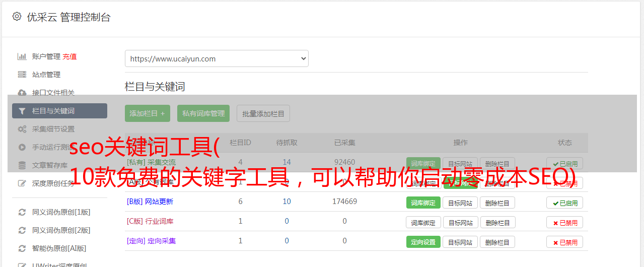This screenshot has height=267, width=644.
Task: Open the [私有] 采集交流 column link
Action: pos(152,162)
